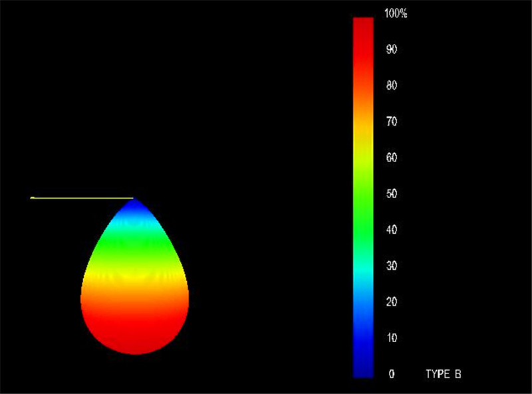Click the 0 scale label
This screenshot has width=532, height=394.
click(392, 374)
